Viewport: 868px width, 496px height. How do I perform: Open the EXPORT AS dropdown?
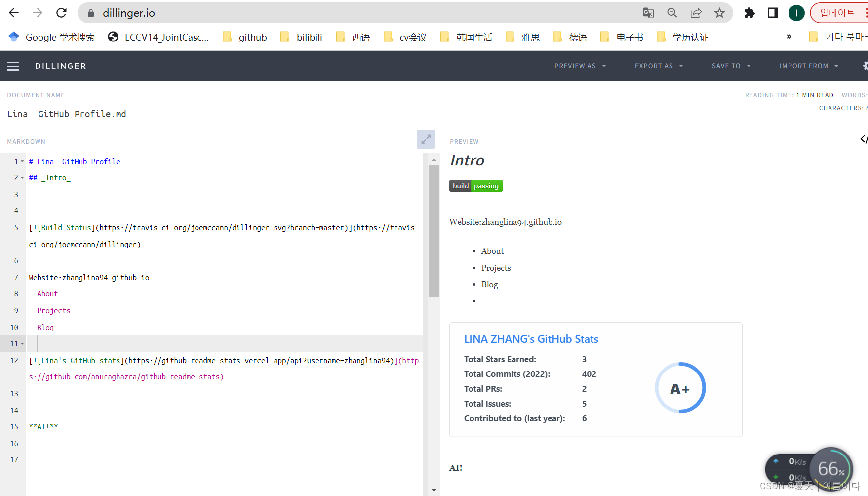(x=659, y=66)
